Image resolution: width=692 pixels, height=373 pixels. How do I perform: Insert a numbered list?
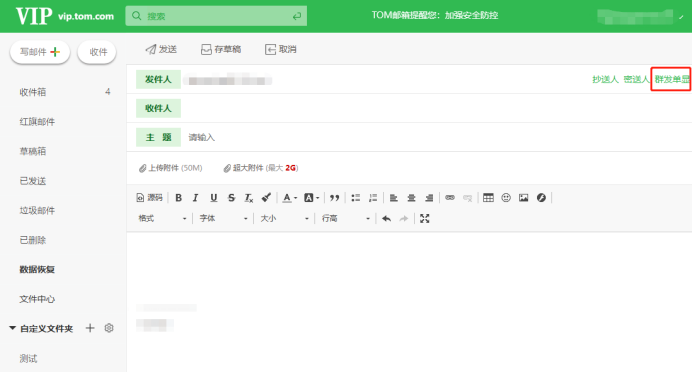coord(373,198)
